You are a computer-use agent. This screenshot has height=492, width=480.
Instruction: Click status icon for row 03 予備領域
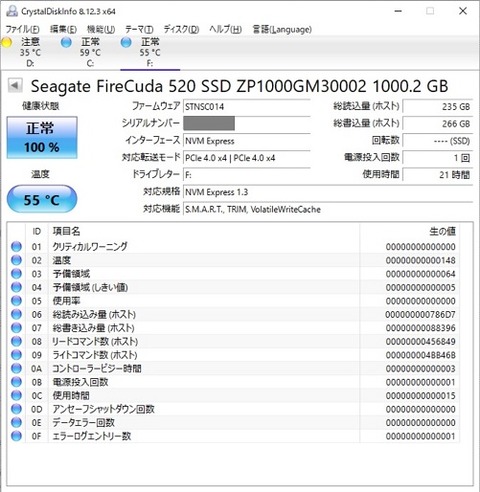(16, 274)
